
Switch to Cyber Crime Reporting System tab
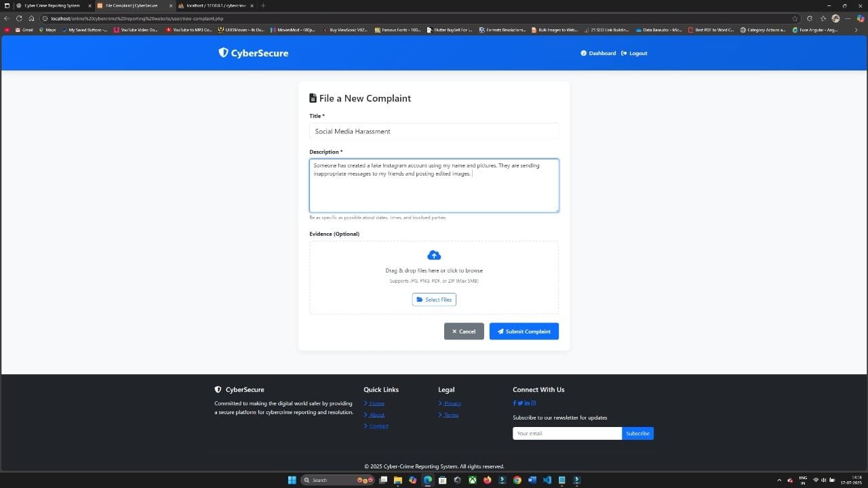(52, 5)
